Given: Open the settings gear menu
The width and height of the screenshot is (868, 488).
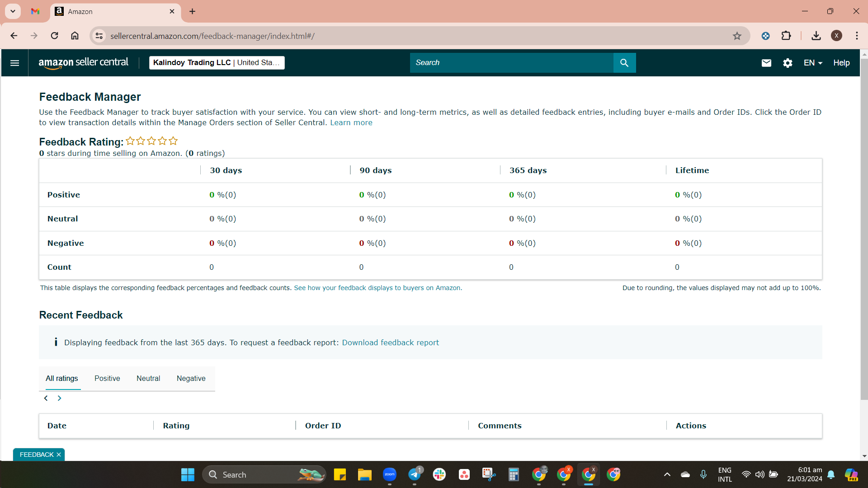Looking at the screenshot, I should [788, 63].
